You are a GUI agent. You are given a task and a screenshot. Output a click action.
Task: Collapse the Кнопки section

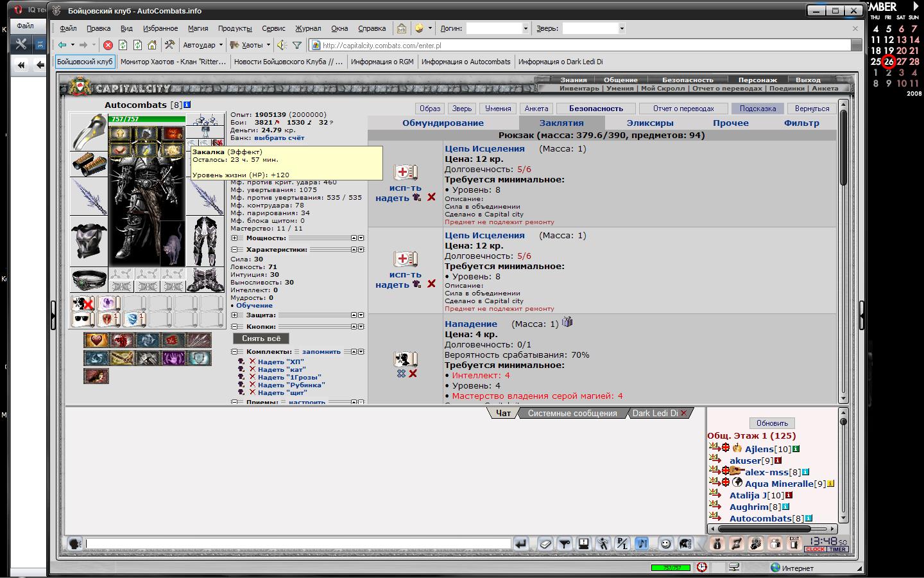(235, 327)
